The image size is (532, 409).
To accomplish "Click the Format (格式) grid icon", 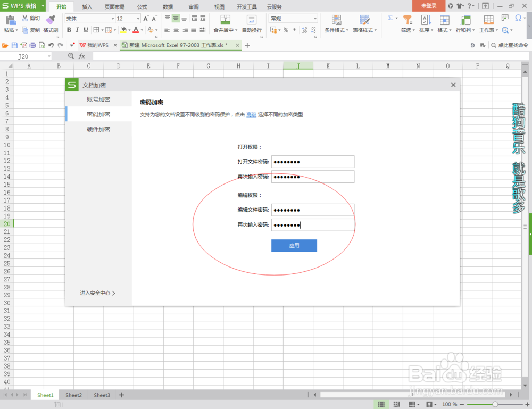I will click(444, 20).
